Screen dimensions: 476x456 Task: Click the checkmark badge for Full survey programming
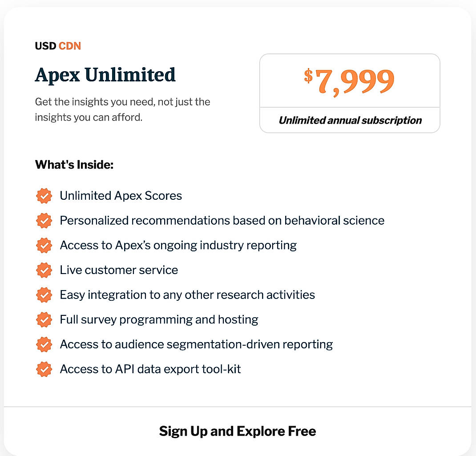44,319
